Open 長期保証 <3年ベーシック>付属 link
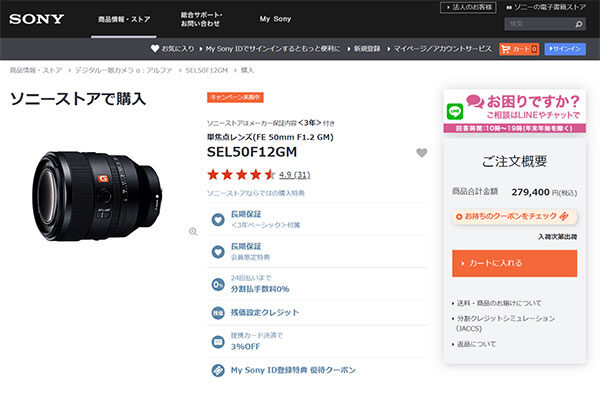This screenshot has height=400, width=600. [265, 219]
